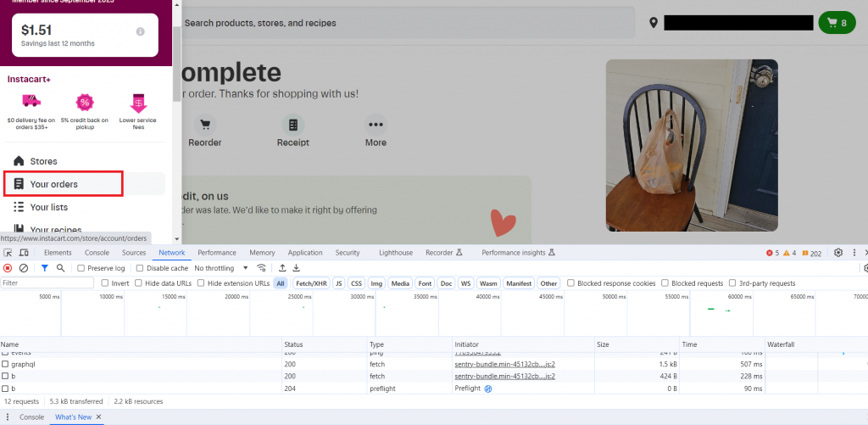This screenshot has height=425, width=868.
Task: Click the 202 issues counter
Action: click(x=811, y=254)
